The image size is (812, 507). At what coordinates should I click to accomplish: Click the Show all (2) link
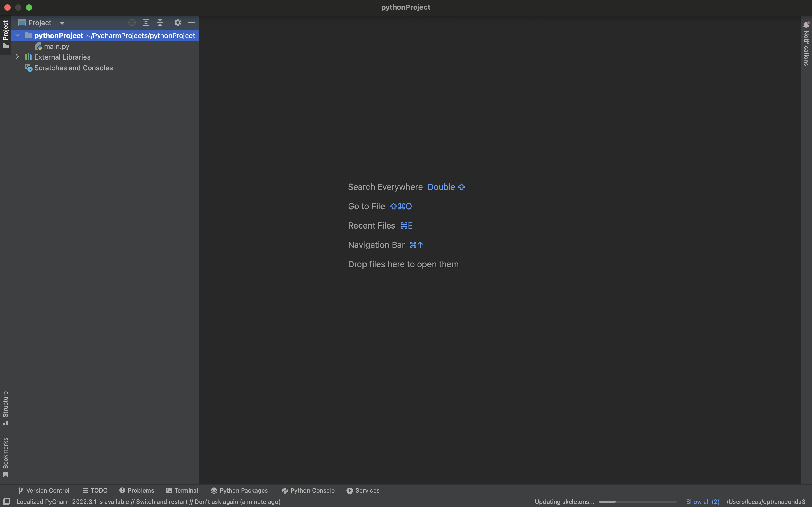point(702,502)
